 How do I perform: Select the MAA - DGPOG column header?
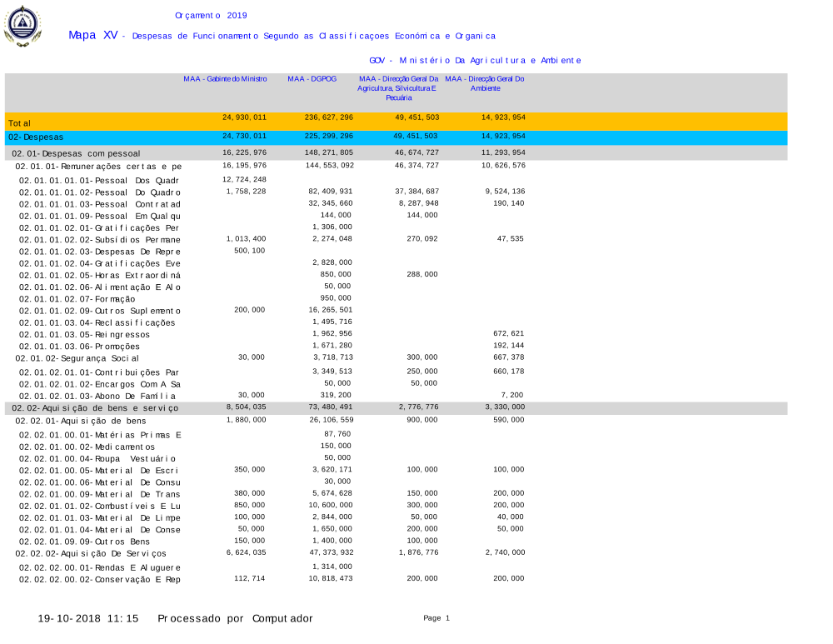click(312, 78)
